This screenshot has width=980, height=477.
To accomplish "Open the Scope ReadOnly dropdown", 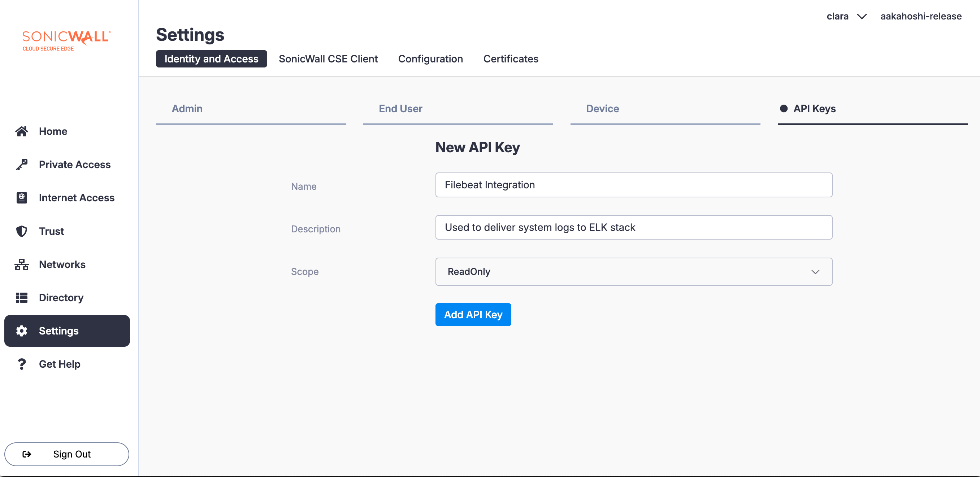I will coord(633,272).
